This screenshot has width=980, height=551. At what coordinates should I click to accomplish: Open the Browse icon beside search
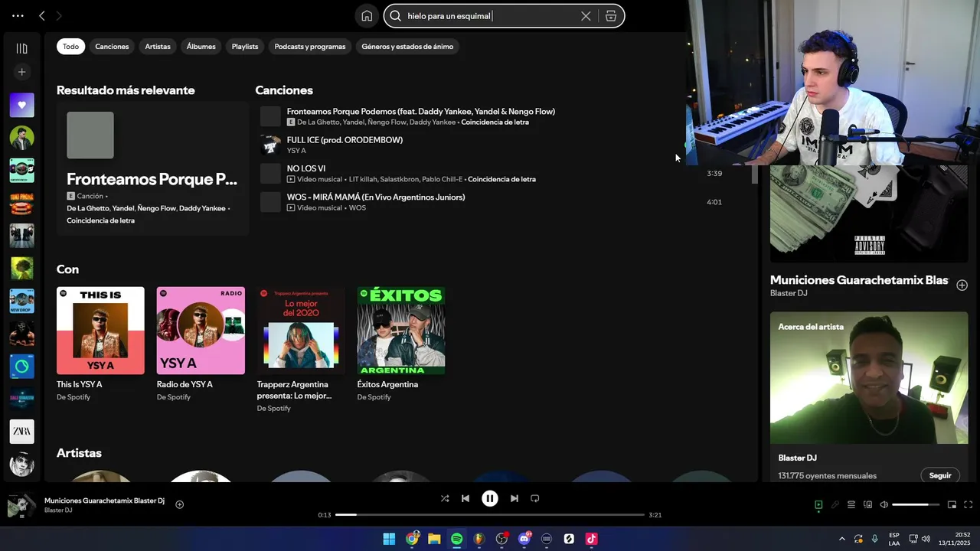[x=611, y=16]
